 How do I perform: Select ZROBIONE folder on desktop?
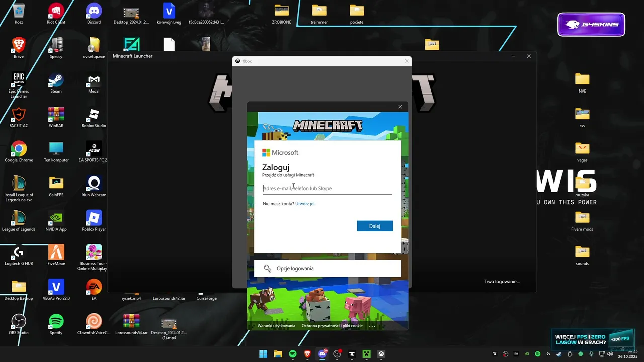[x=281, y=14]
